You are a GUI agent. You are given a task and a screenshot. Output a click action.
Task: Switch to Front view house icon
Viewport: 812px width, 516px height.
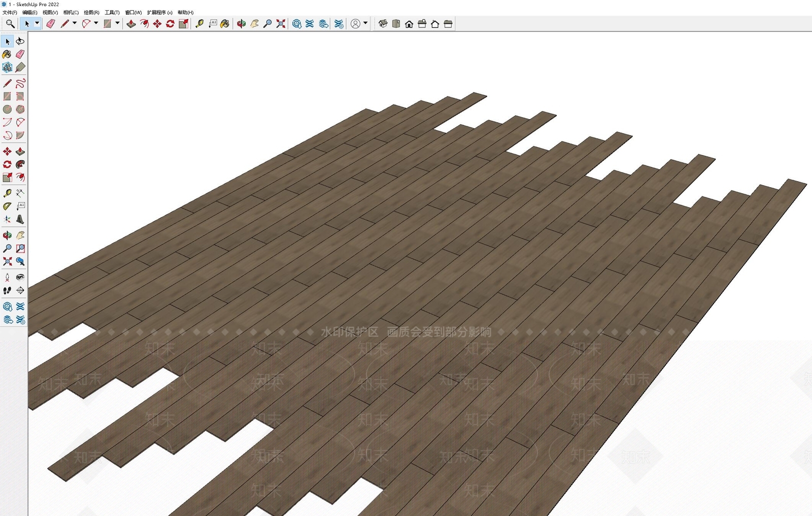[409, 24]
